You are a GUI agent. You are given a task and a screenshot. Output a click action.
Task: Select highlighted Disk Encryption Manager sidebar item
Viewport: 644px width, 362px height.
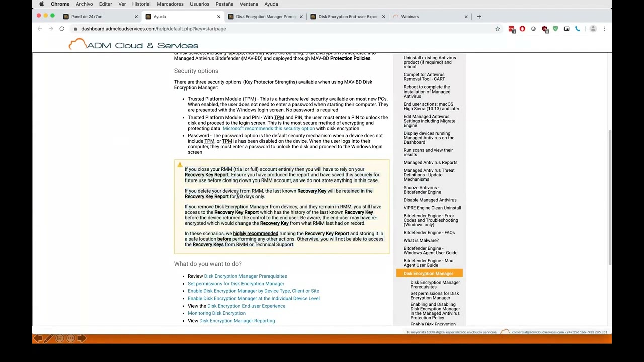tap(430, 273)
